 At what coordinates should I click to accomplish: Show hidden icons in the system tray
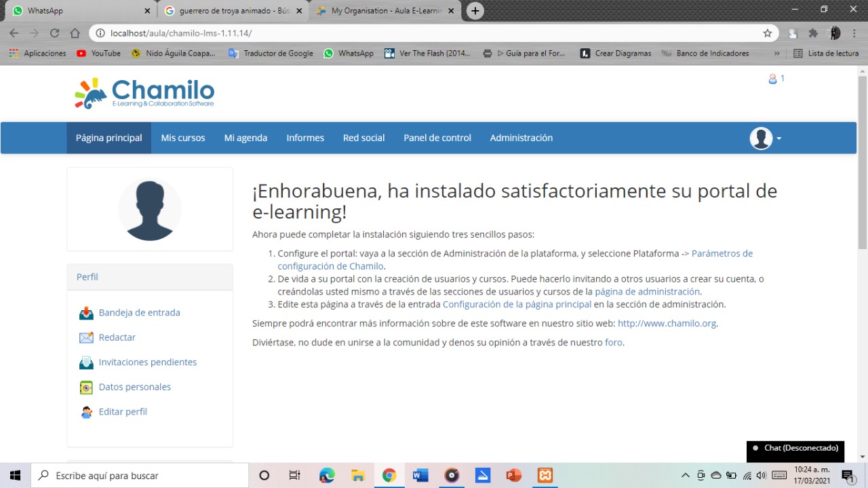[686, 475]
